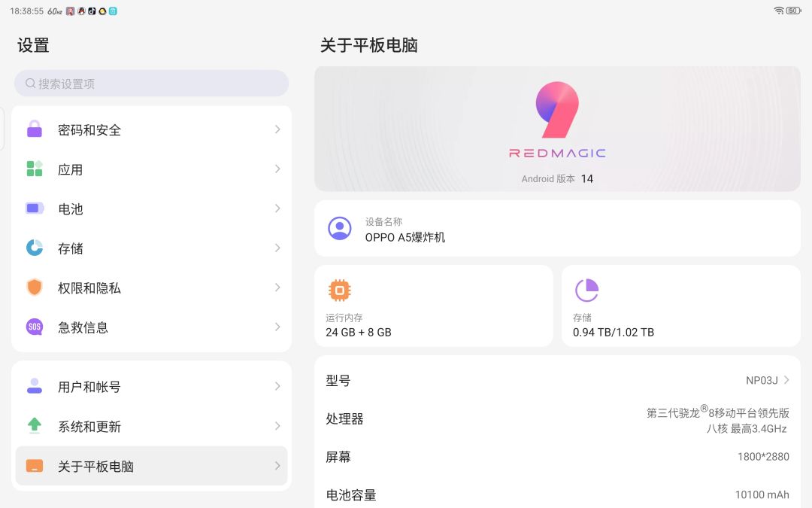Click the chevron on the 存储 sidebar row
Viewport: 812px width, 508px height.
click(x=277, y=248)
